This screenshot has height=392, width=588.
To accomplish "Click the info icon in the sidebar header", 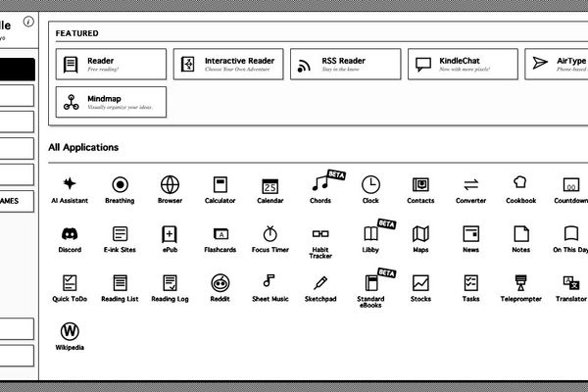I will [x=28, y=22].
